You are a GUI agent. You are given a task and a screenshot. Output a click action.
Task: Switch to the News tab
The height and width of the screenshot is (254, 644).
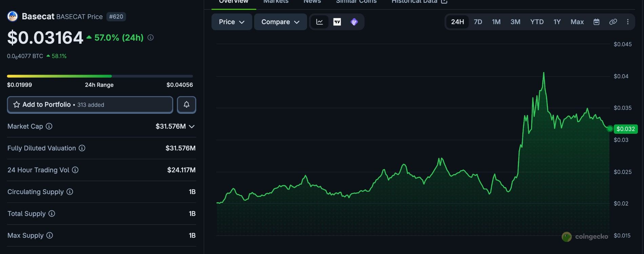click(312, 2)
